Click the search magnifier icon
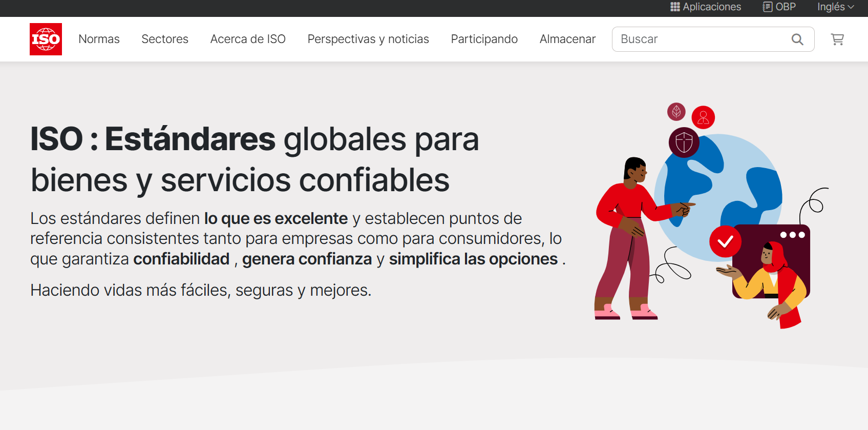 click(x=797, y=39)
